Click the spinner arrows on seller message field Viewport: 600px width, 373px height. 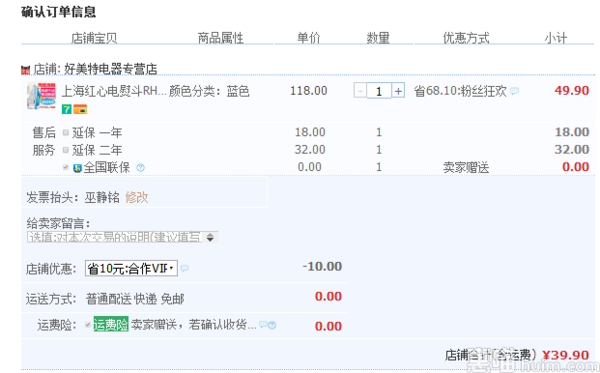(x=210, y=237)
